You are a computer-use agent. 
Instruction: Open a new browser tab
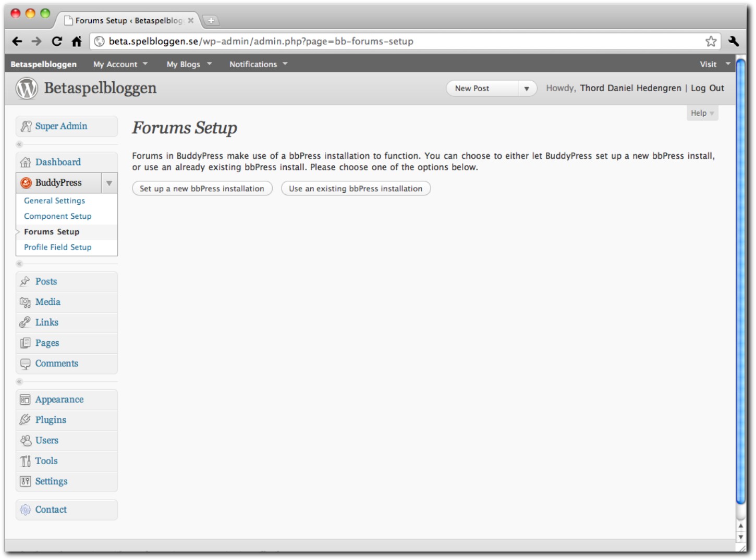(x=211, y=20)
